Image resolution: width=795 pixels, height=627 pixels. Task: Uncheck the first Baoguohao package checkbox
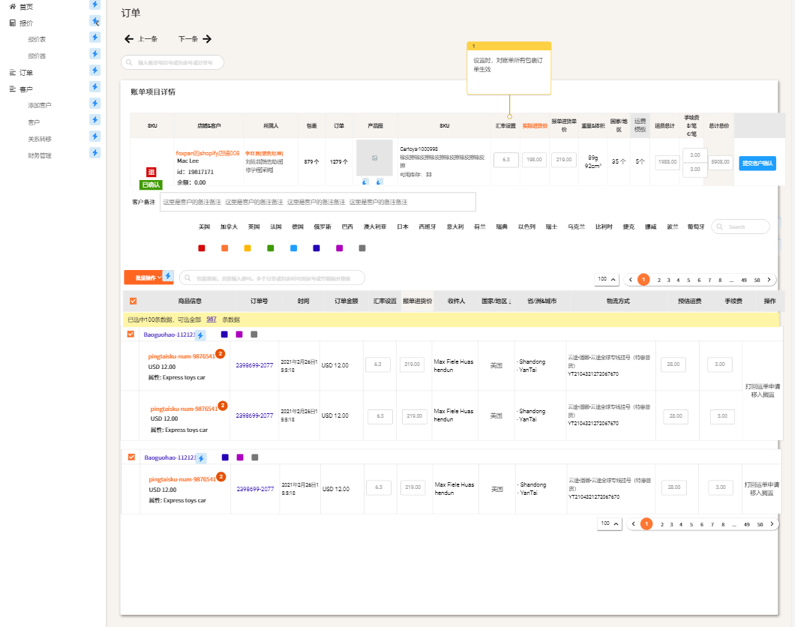[130, 334]
